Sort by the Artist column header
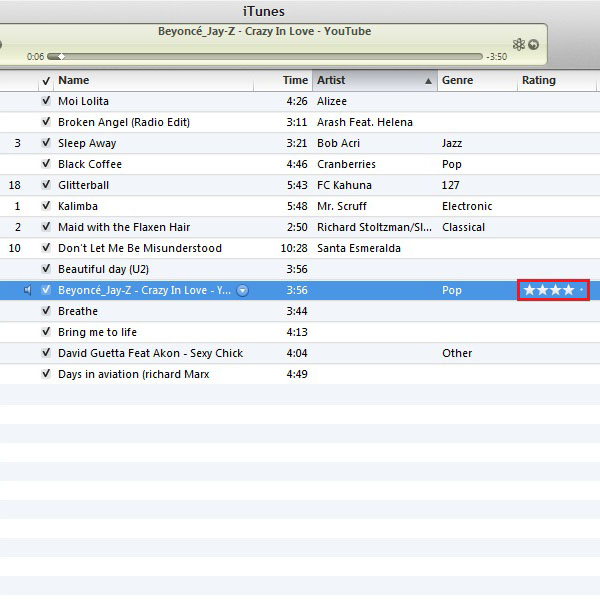Image resolution: width=600 pixels, height=600 pixels. 375,81
